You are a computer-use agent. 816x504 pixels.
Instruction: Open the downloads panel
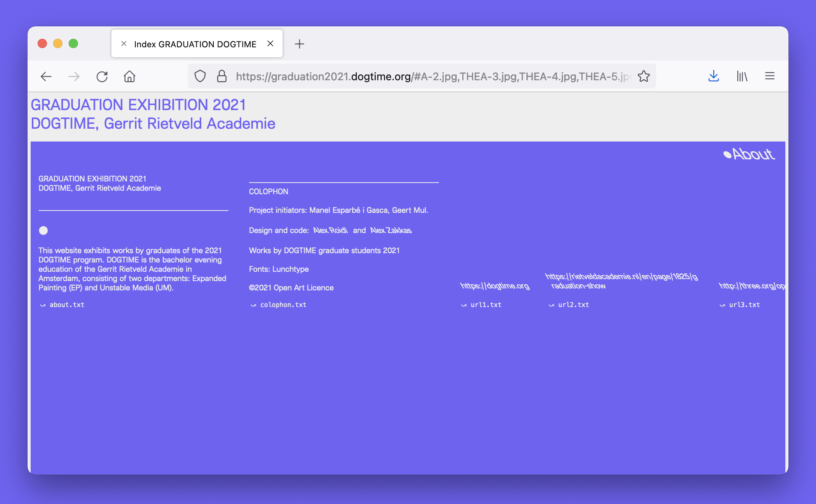pos(713,76)
